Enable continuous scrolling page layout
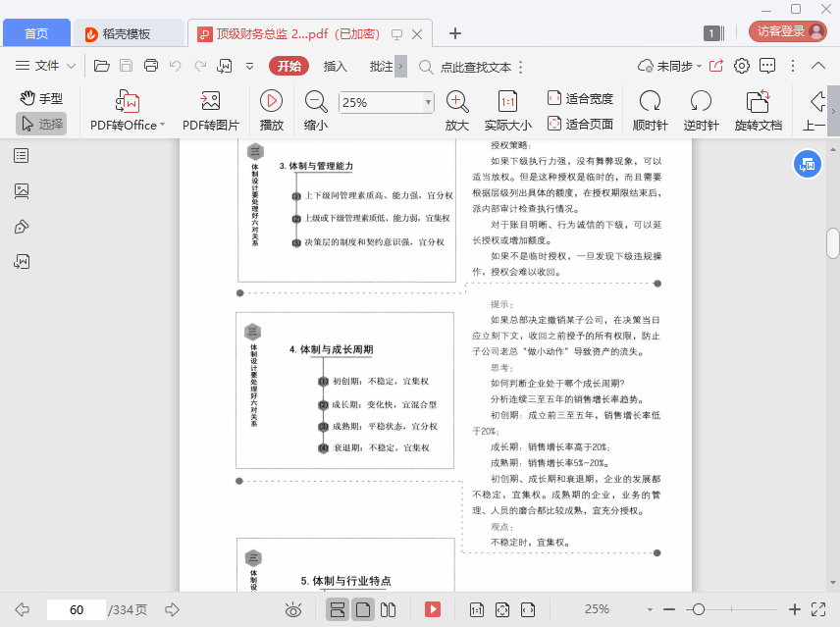Screen dimensions: 840x627 pos(338,609)
